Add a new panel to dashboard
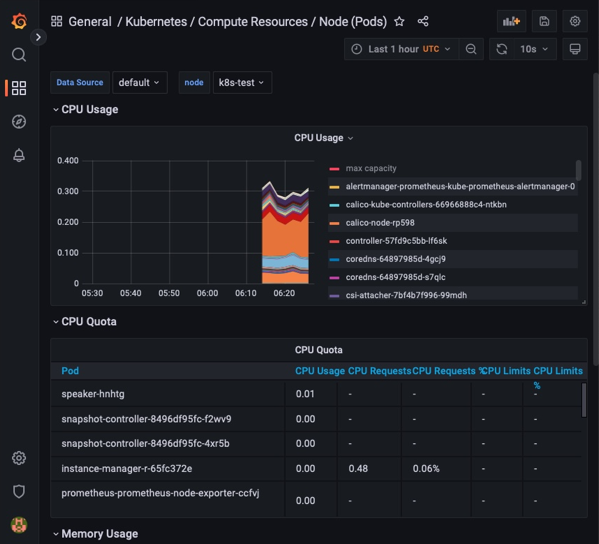The height and width of the screenshot is (544, 599). pos(511,21)
